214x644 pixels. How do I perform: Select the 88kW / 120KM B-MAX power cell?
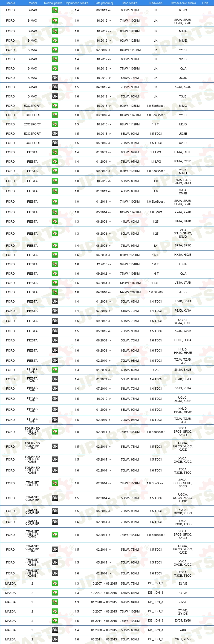[130, 31]
